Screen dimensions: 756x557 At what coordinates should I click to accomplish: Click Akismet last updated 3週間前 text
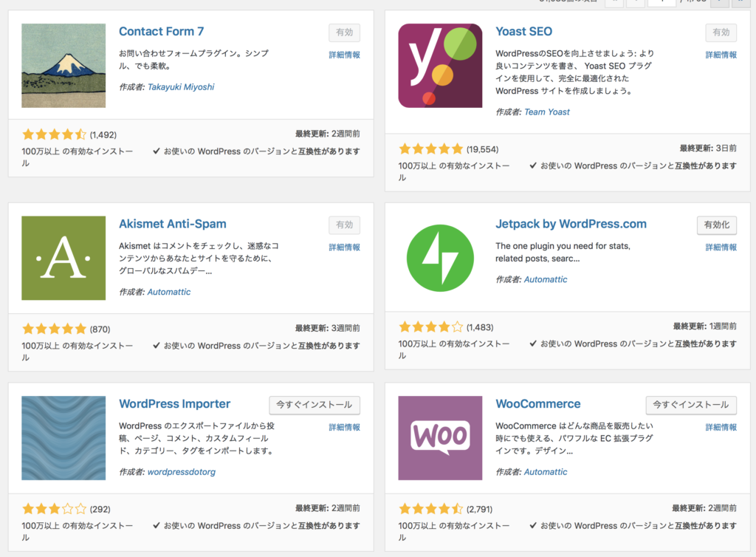tap(327, 328)
